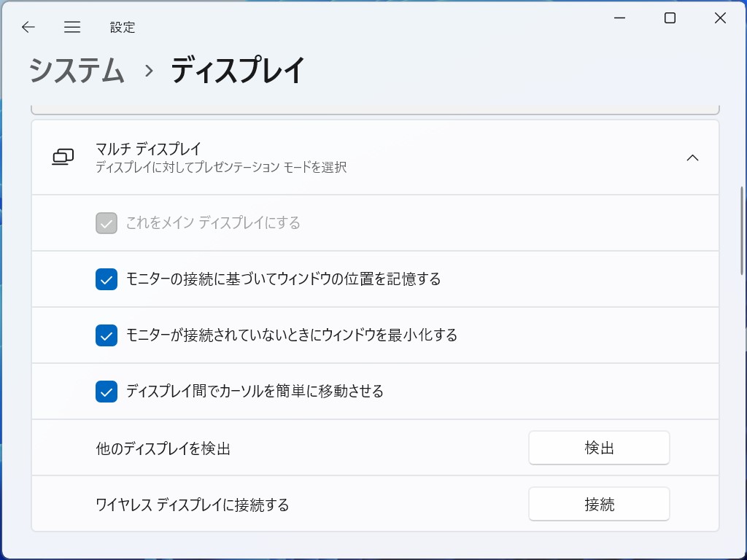Open the navigation pane with the hamburger icon

point(72,27)
